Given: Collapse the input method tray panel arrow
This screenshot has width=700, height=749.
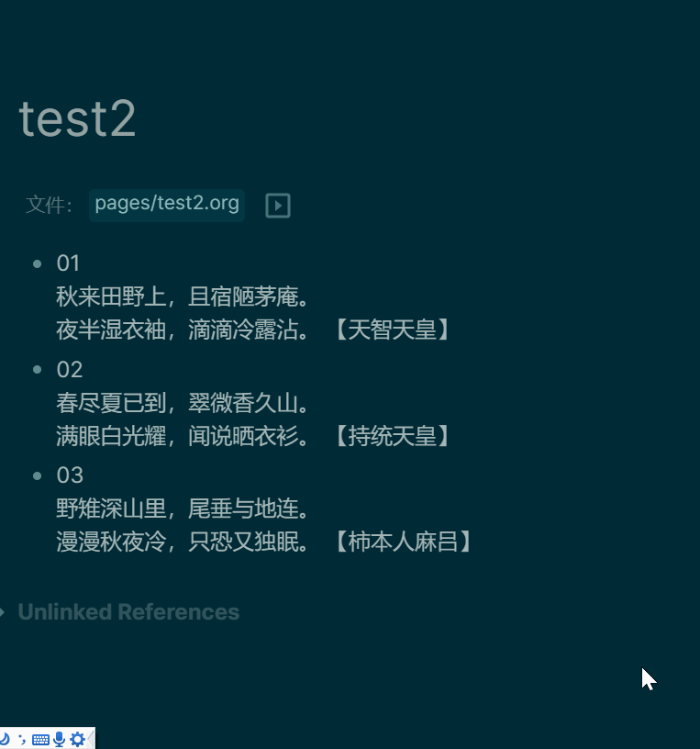Looking at the screenshot, I should 92,738.
